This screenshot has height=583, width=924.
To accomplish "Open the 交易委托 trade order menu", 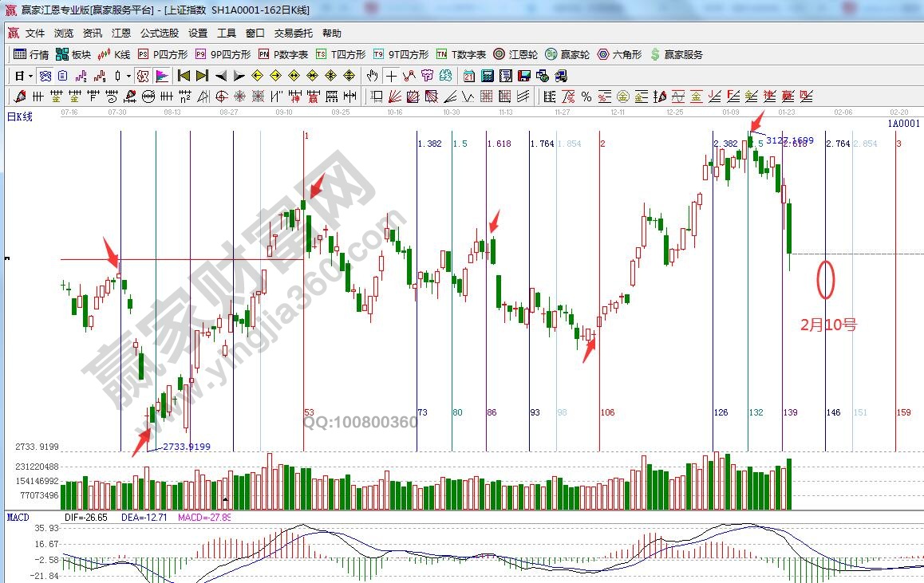I will pos(294,33).
